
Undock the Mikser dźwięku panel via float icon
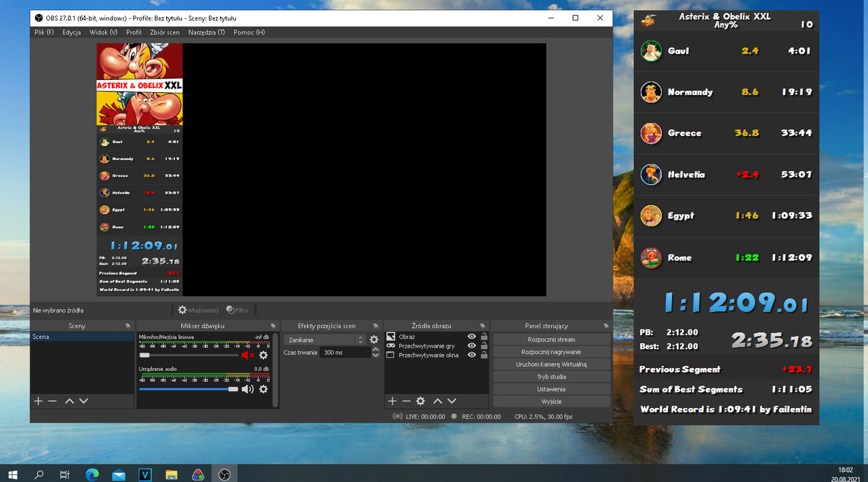point(273,326)
